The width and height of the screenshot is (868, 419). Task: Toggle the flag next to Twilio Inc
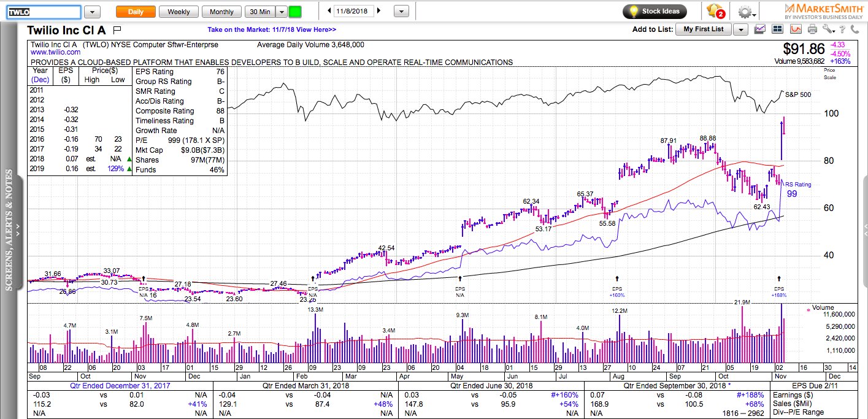coord(118,29)
